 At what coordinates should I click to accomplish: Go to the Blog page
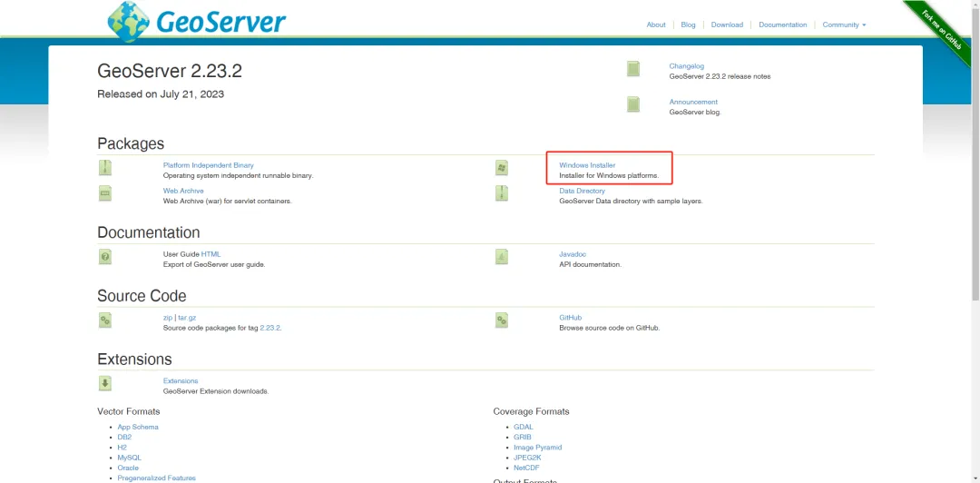click(688, 25)
